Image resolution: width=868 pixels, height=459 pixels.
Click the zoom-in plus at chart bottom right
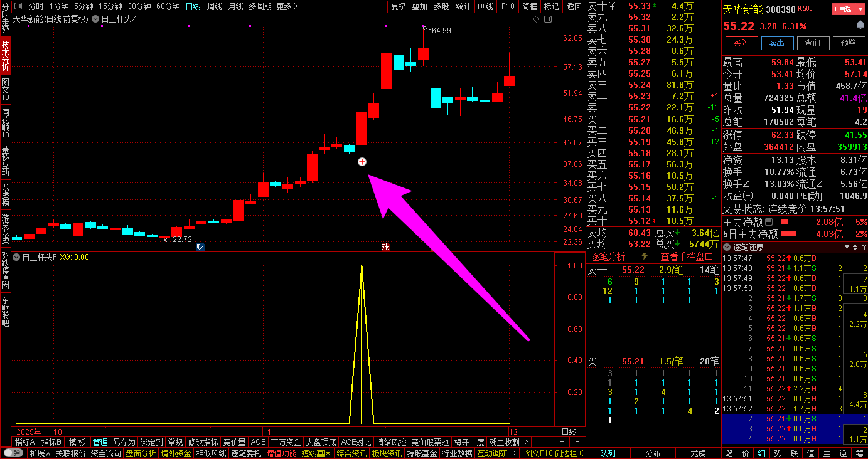point(562,442)
